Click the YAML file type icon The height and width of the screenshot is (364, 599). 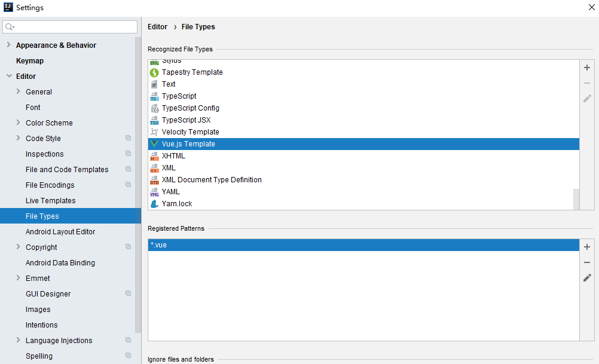[154, 192]
